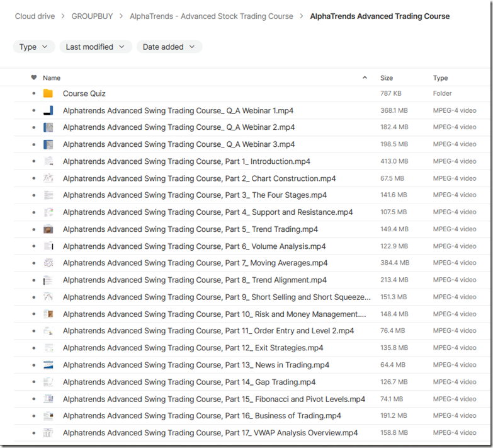This screenshot has height=448, width=493.
Task: Open Part 15_ Fibonacci and Pivot Levels.mp4
Action: [x=213, y=399]
